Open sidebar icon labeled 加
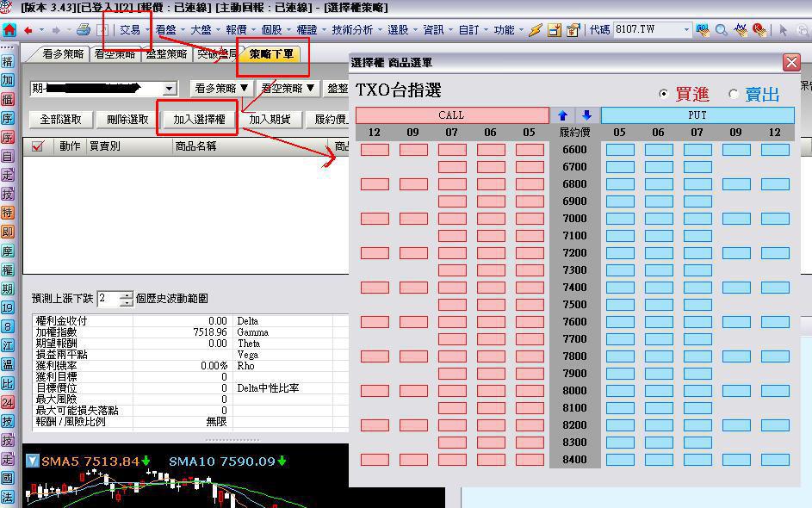This screenshot has height=508, width=812. [7, 80]
